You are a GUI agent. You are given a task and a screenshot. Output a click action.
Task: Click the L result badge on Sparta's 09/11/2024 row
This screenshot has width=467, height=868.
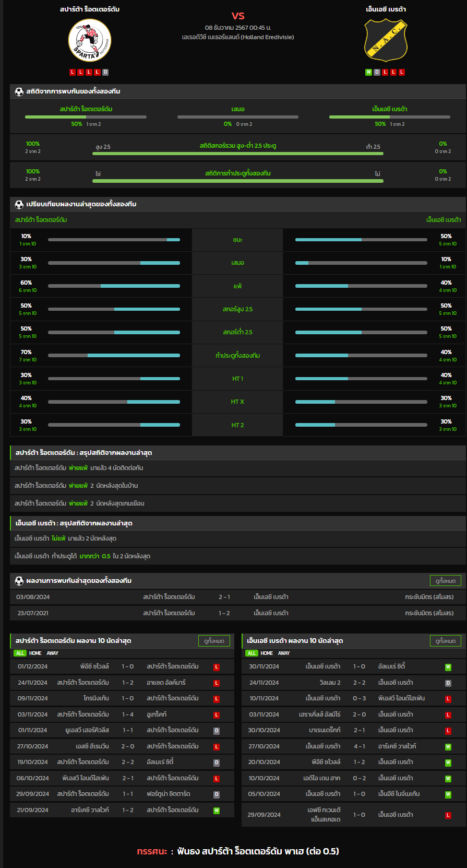pos(217,699)
